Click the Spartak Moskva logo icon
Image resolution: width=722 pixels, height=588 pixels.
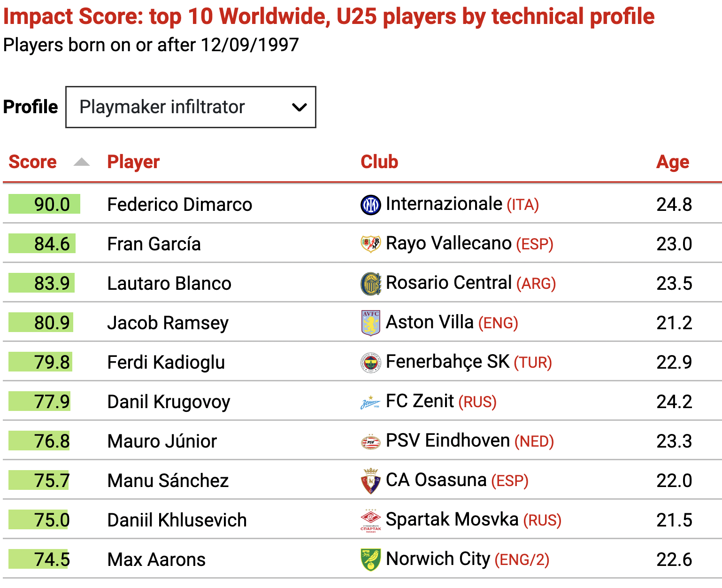click(370, 520)
